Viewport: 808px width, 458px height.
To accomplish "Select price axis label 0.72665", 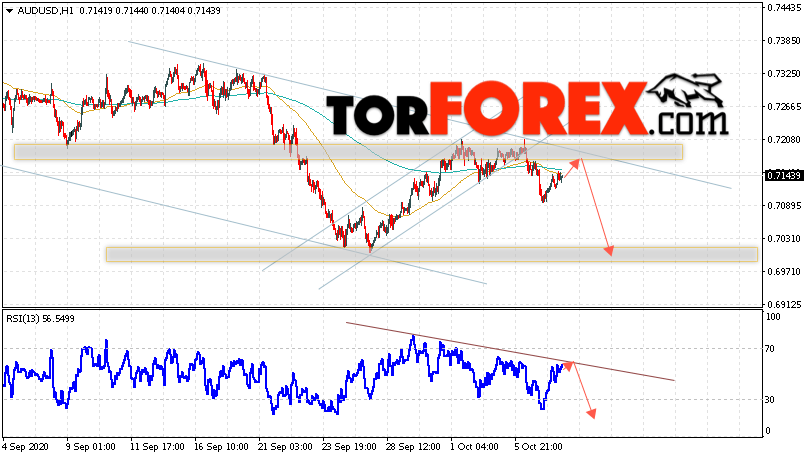I will 784,107.
